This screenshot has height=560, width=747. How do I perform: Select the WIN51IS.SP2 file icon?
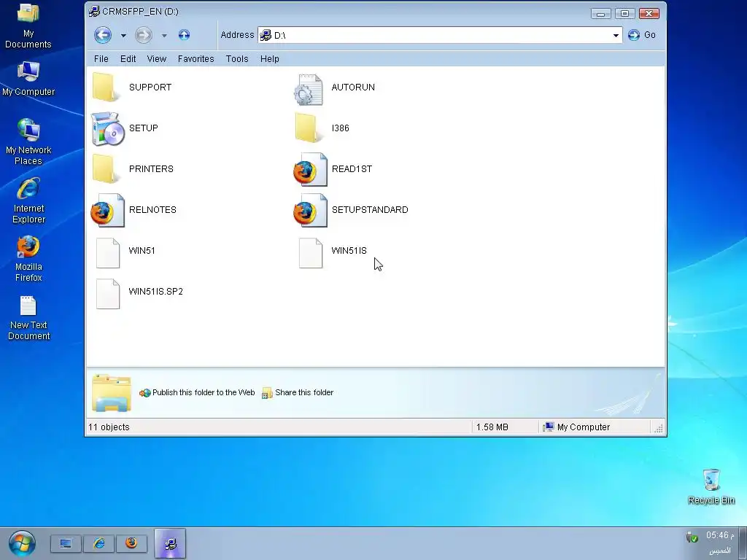pyautogui.click(x=108, y=294)
